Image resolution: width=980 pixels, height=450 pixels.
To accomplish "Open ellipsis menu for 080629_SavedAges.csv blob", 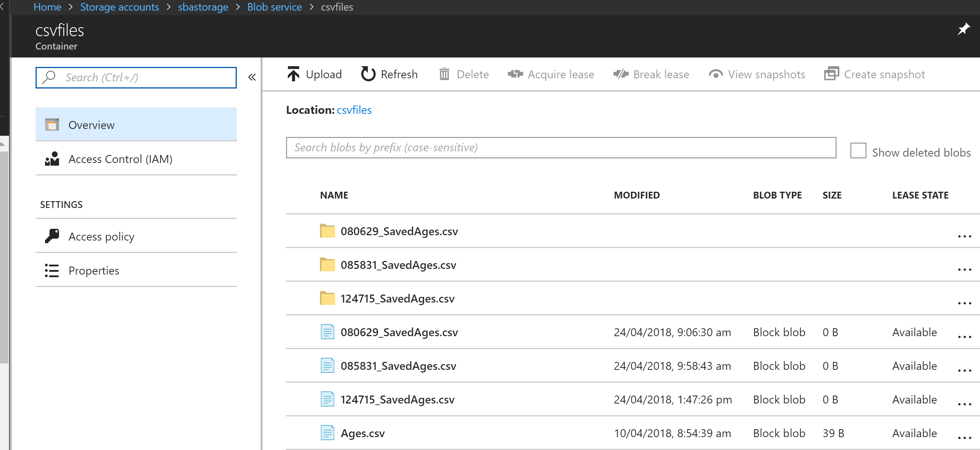I will pos(964,337).
